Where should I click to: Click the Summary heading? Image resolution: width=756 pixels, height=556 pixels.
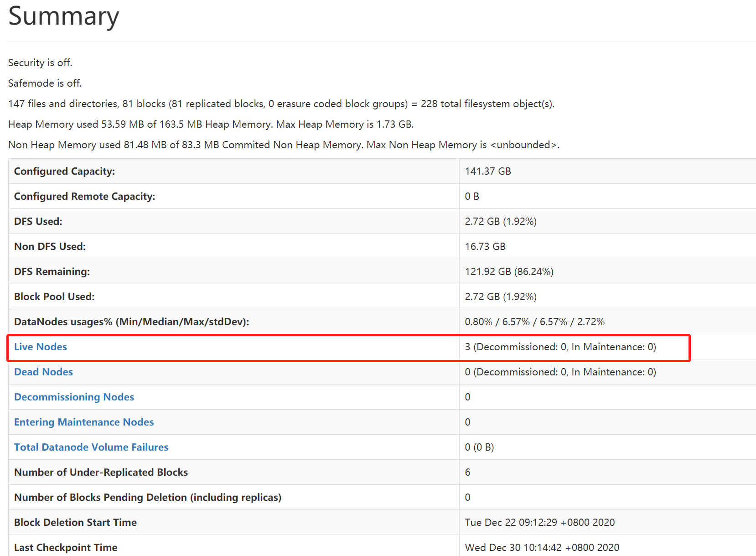tap(64, 16)
